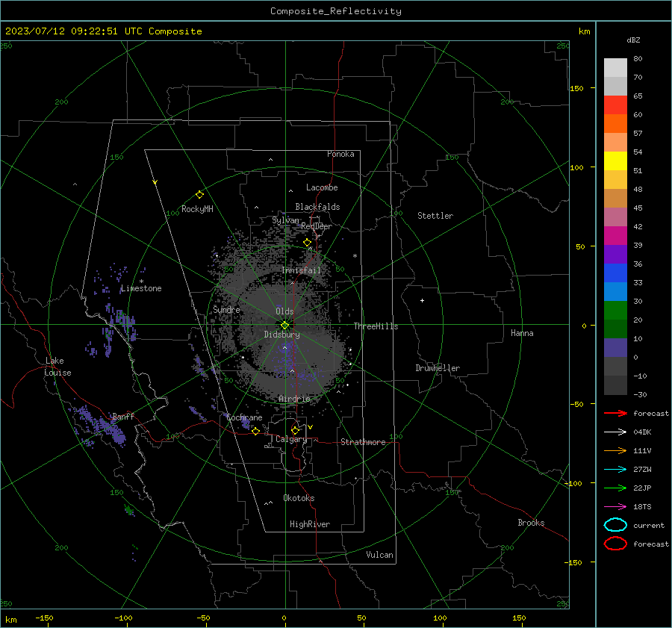Click the red swatch in dBZ scale
672x628 pixels.
click(615, 105)
